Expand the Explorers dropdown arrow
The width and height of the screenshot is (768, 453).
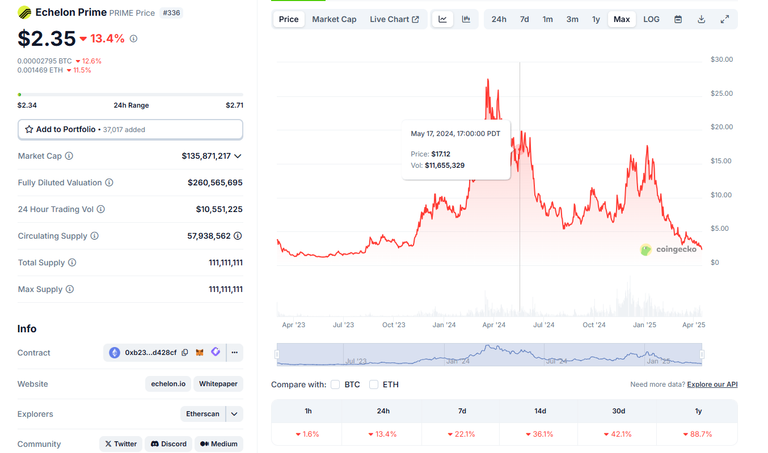234,414
